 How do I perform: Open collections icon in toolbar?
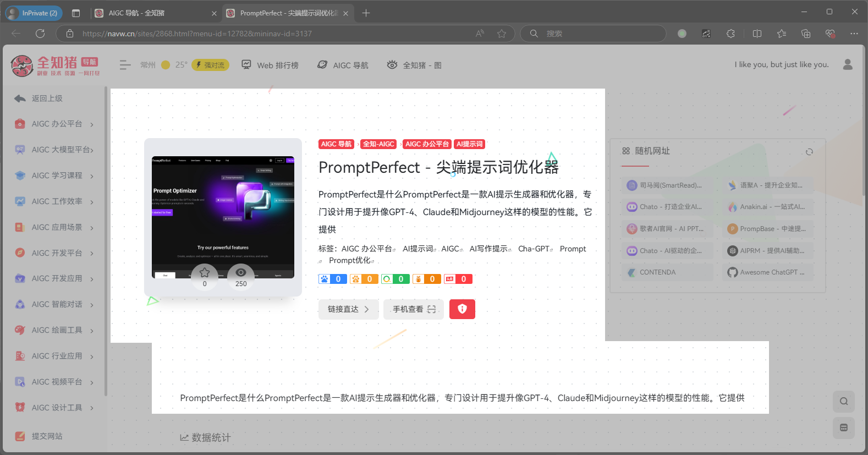806,34
